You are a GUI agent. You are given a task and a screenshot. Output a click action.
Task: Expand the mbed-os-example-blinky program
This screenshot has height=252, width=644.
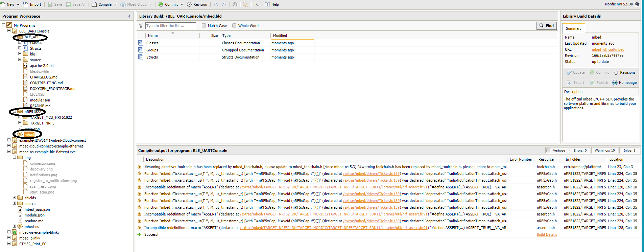click(9, 232)
